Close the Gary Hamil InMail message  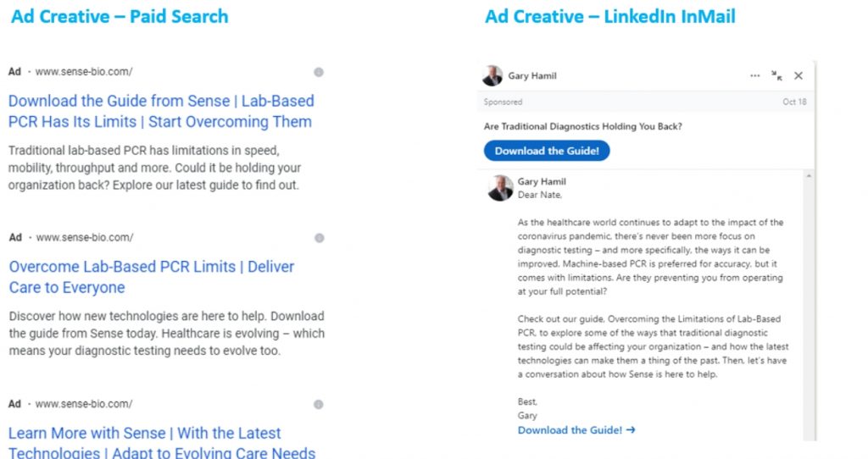[798, 76]
